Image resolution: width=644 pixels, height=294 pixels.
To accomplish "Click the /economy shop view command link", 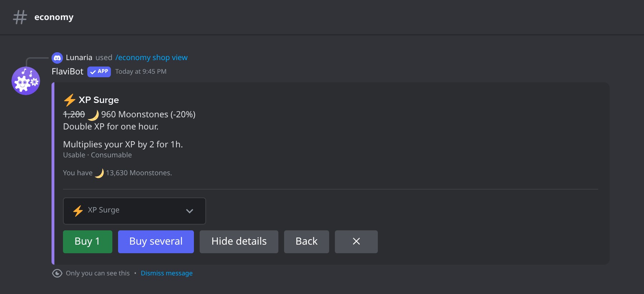I will coord(151,58).
